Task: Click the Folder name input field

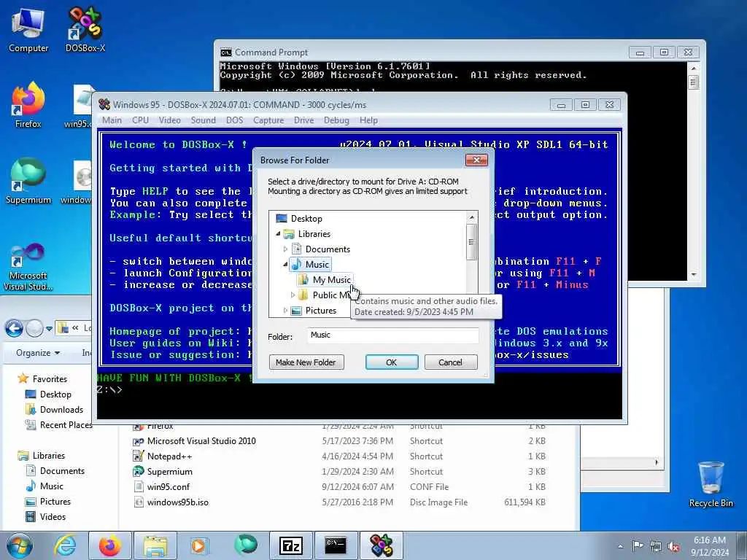Action: (392, 335)
